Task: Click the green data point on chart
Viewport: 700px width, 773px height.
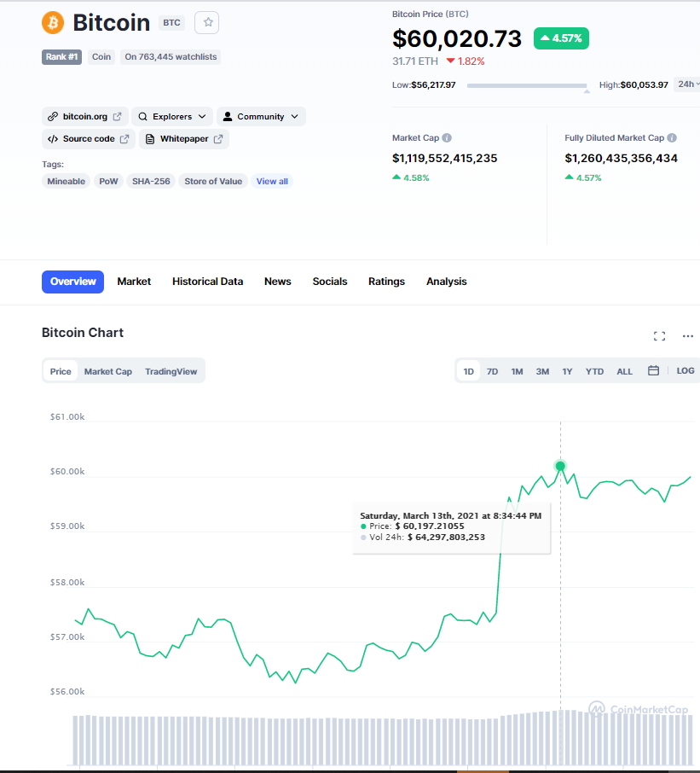Action: point(560,466)
